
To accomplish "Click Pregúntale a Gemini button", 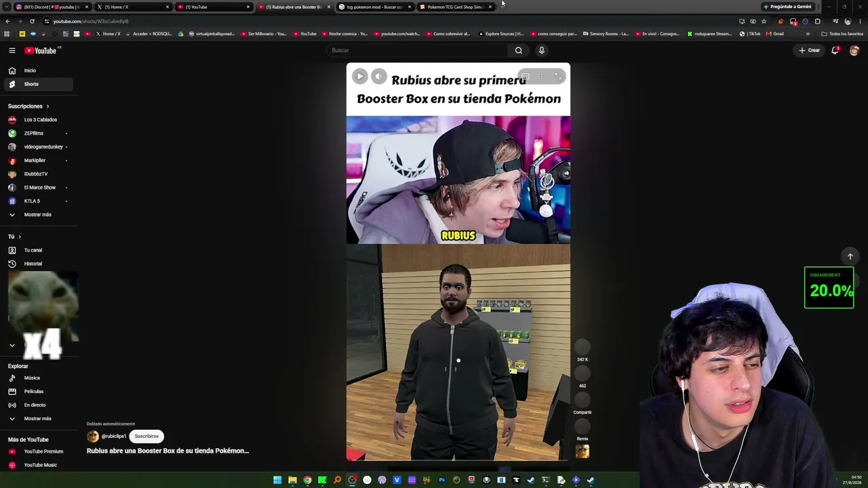I will [787, 7].
